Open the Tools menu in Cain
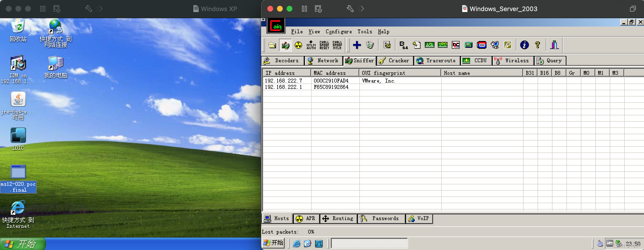 (364, 32)
